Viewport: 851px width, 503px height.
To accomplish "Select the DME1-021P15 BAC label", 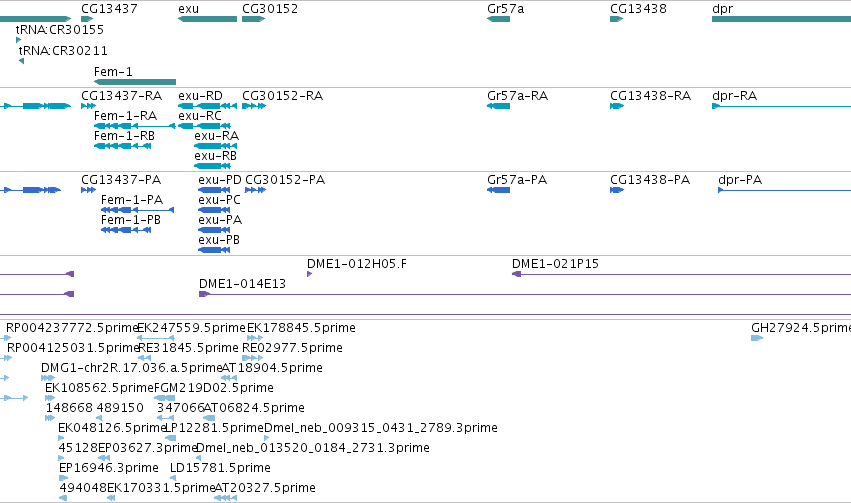I will [x=555, y=264].
